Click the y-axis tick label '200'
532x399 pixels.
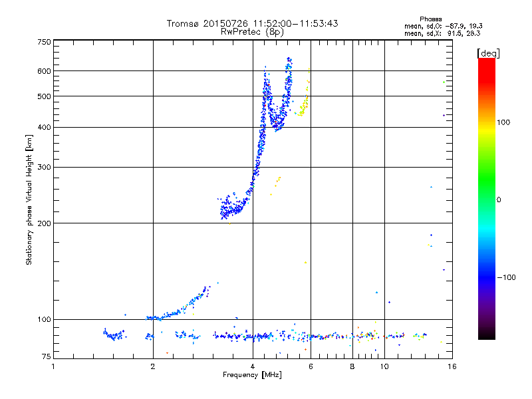[44, 223]
